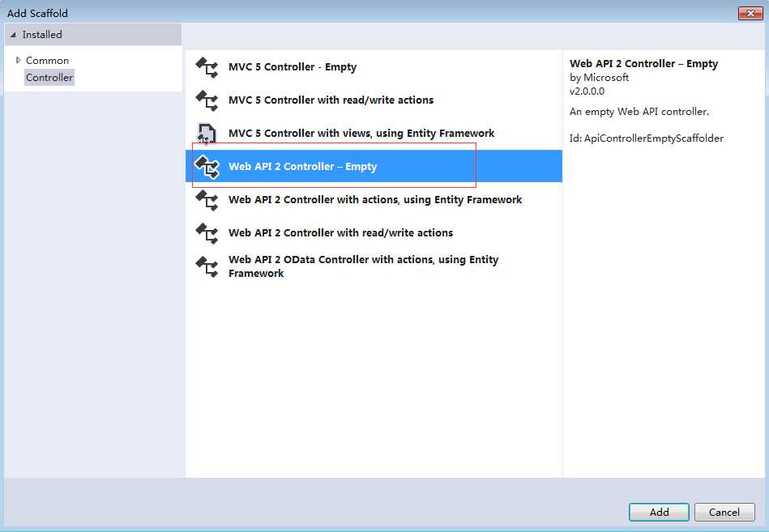This screenshot has height=532, width=769.
Task: Close the Add Scaffold dialog
Action: tap(750, 13)
